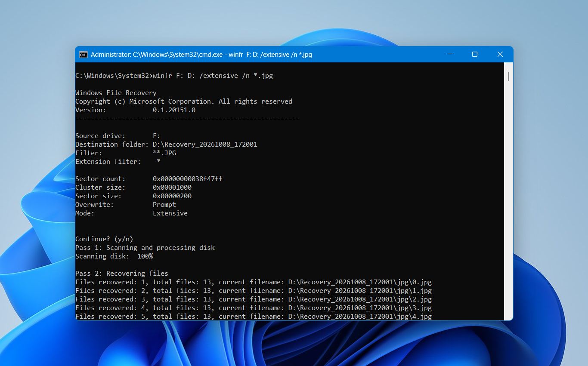The width and height of the screenshot is (588, 366).
Task: Select 'Pass 1: Scanning and processing disk' line
Action: point(145,248)
